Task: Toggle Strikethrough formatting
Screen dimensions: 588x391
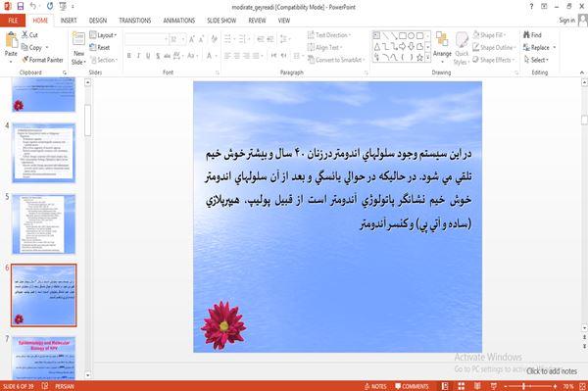Action: (167, 56)
